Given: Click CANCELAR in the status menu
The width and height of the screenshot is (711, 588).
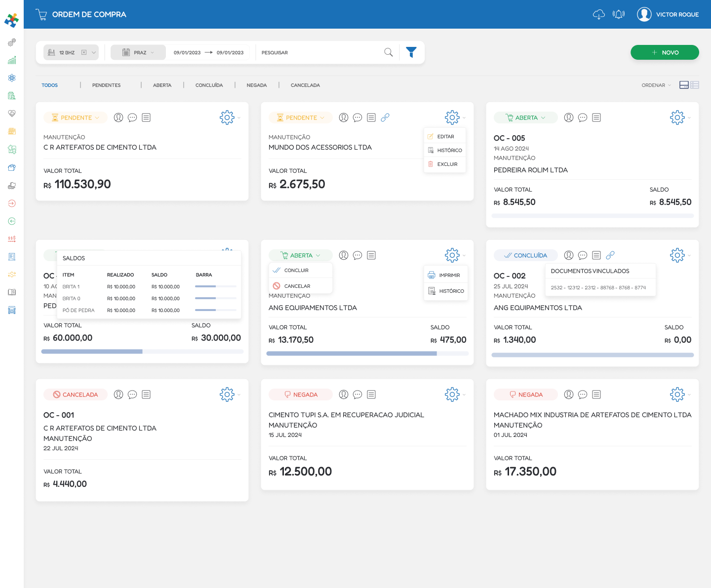Looking at the screenshot, I should click(297, 286).
